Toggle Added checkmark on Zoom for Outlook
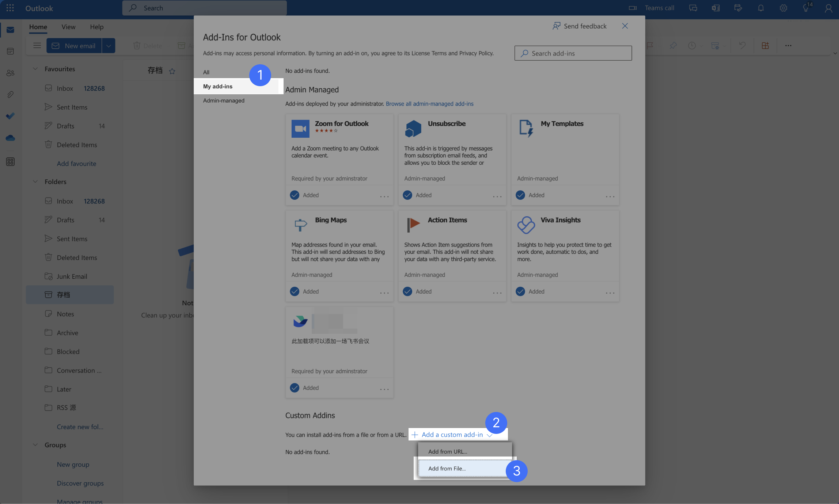 [295, 195]
